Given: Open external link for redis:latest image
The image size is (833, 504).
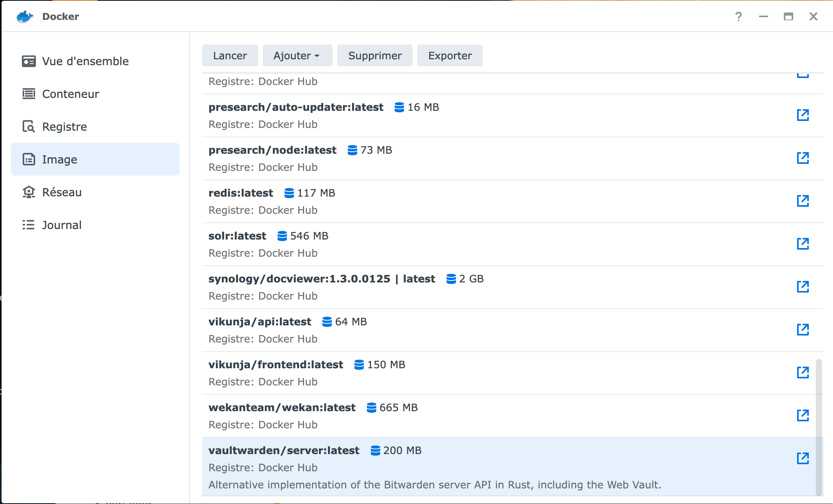Looking at the screenshot, I should click(x=803, y=201).
